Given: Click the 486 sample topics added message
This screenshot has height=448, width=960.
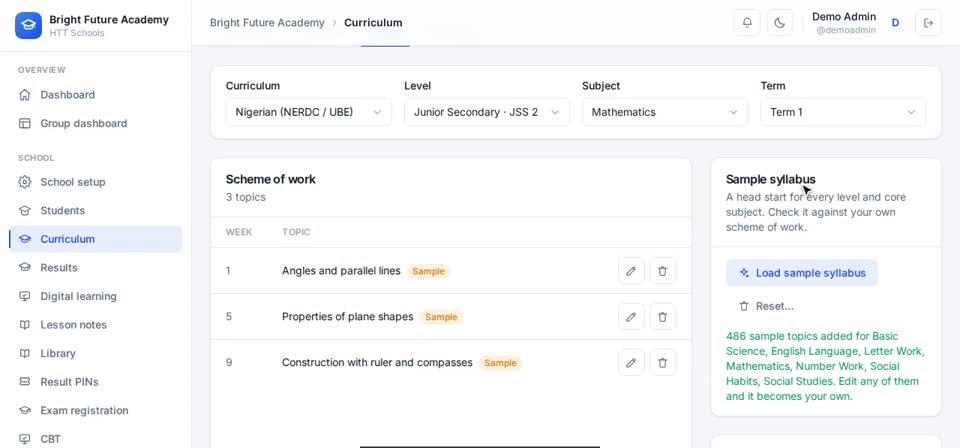Looking at the screenshot, I should 825,367.
